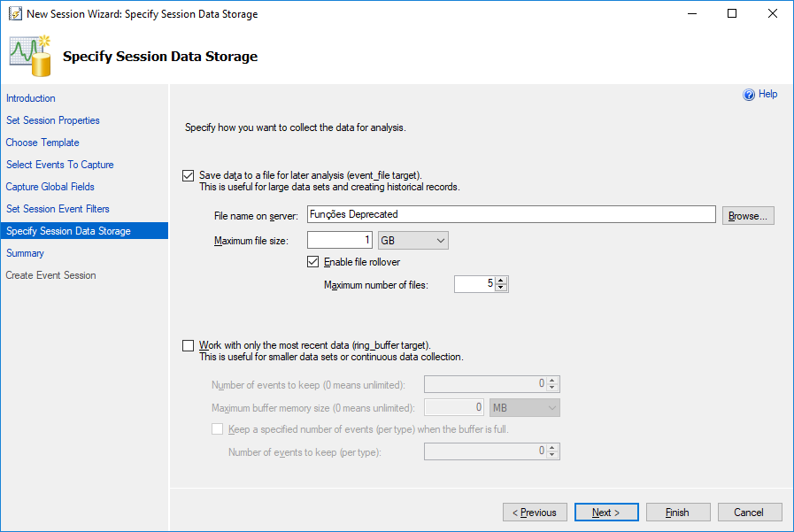The image size is (794, 532).
Task: Close the wizard window
Action: pyautogui.click(x=772, y=13)
